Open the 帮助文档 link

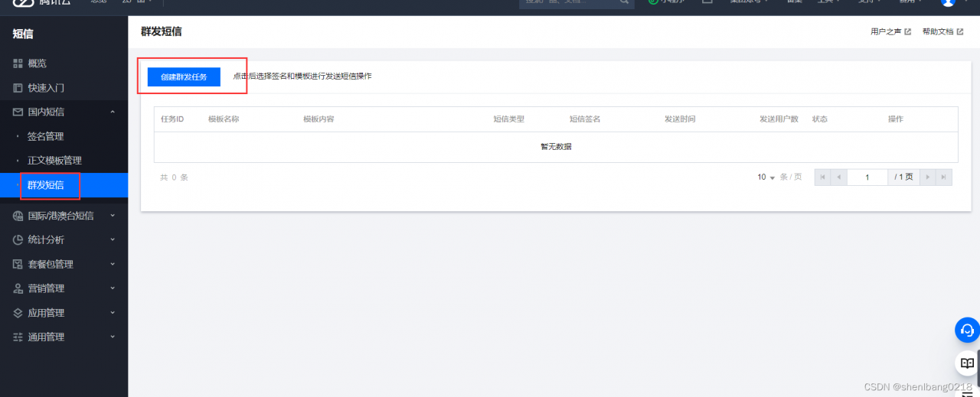[x=938, y=32]
